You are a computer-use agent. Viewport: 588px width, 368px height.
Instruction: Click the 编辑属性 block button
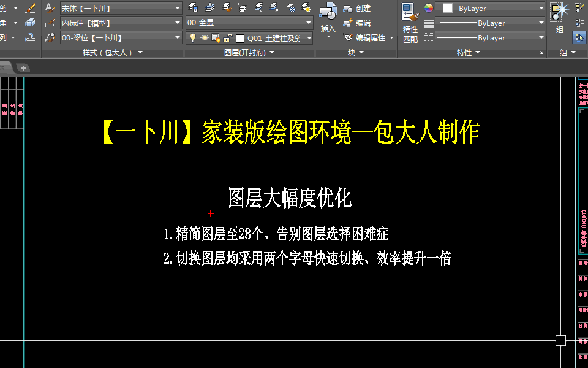pos(369,38)
